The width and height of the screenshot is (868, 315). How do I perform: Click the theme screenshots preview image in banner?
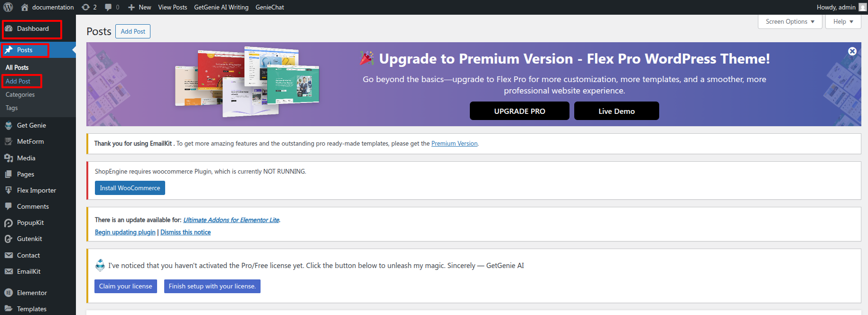tap(247, 82)
